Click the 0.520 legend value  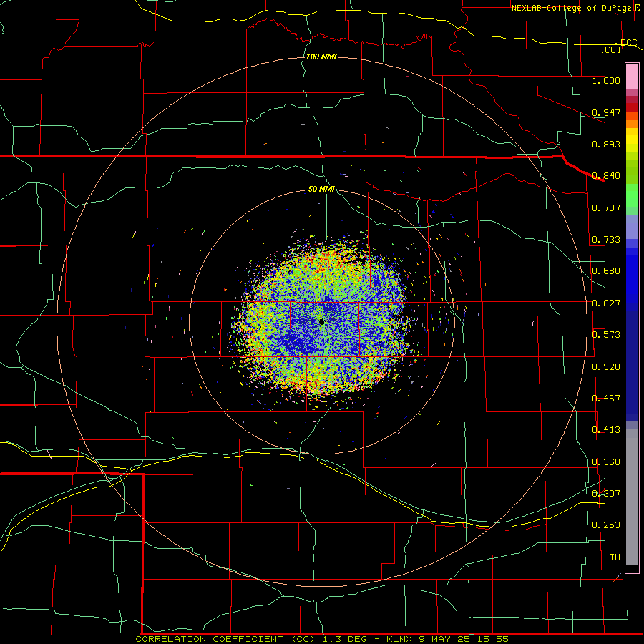click(606, 367)
